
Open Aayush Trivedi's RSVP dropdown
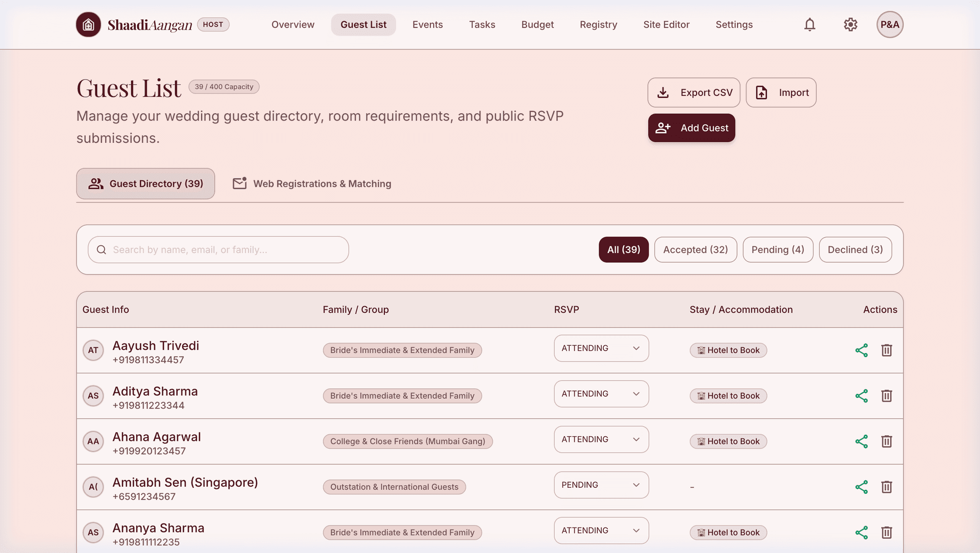(601, 348)
